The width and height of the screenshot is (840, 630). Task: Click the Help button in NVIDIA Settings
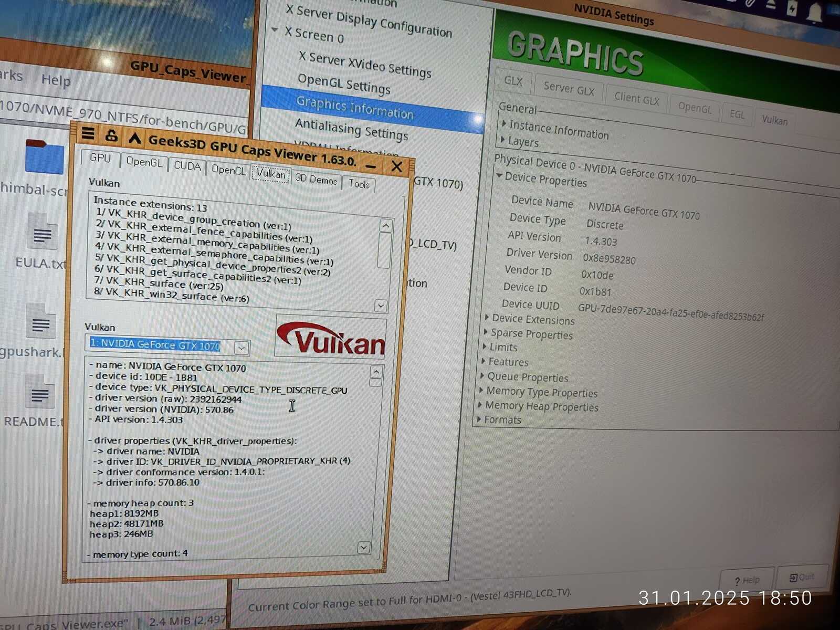coord(747,580)
